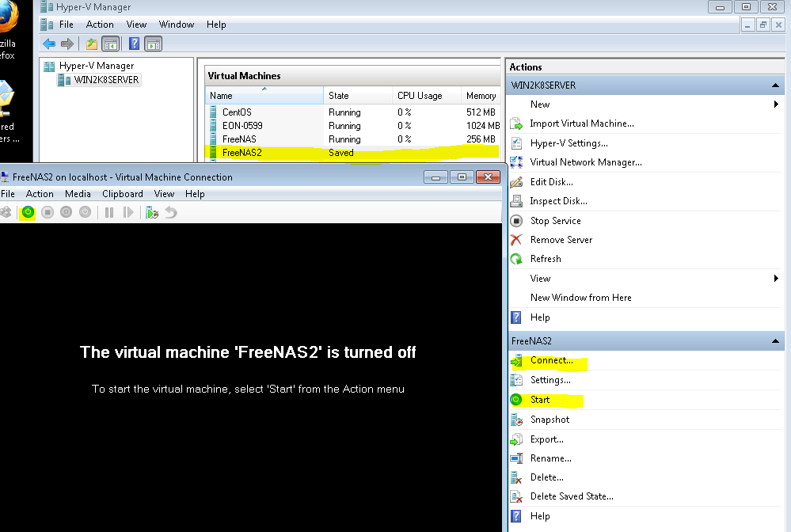Open the Action menu in Hyper-V Manager
Viewport: 791px width, 532px height.
pyautogui.click(x=100, y=25)
